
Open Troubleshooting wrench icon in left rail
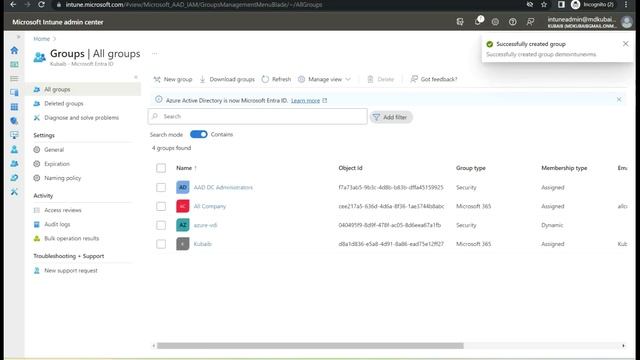click(14, 192)
